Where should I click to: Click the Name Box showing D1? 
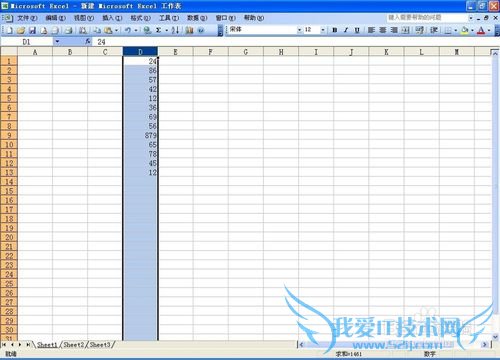pyautogui.click(x=27, y=42)
